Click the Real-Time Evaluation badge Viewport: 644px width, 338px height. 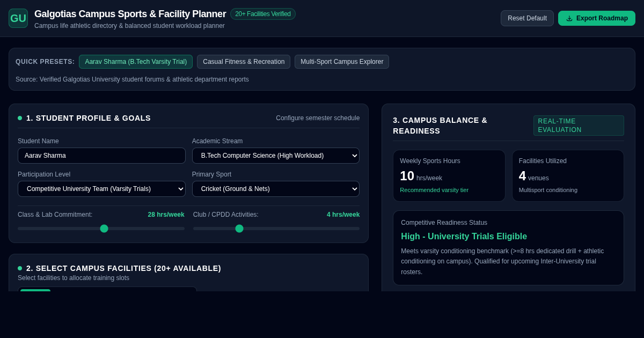pos(579,126)
